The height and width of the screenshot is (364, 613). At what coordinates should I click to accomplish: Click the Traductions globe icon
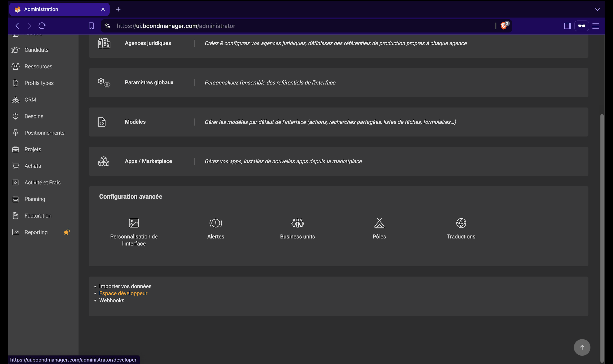[461, 223]
